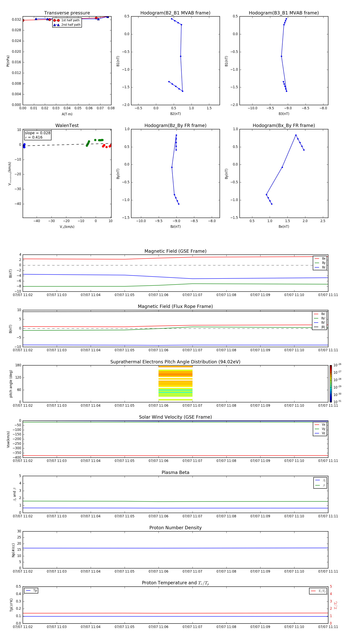The width and height of the screenshot is (351, 644).
Task: Click the 'Np(#/cc)' axis label
Action: click(13, 550)
